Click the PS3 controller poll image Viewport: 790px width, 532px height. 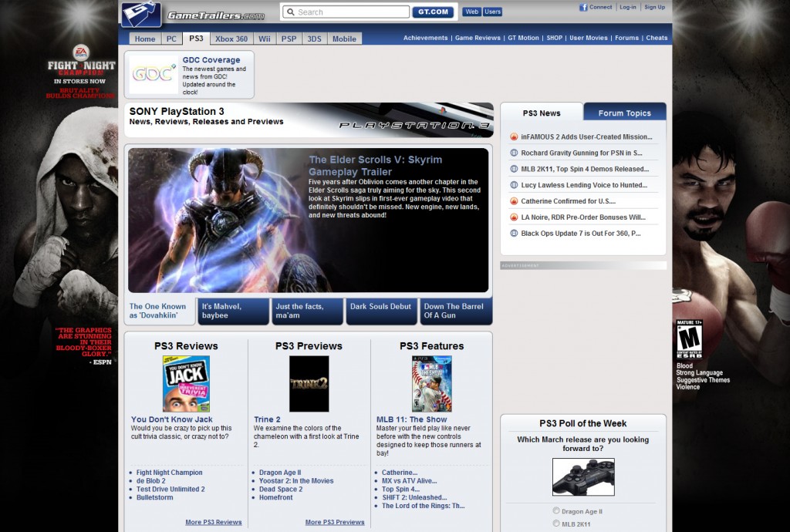(583, 477)
